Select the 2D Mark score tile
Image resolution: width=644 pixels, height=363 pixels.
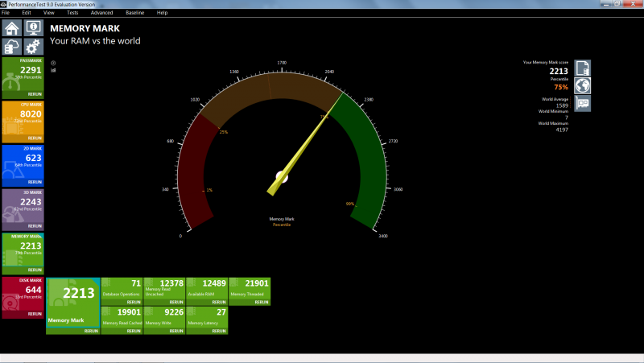tap(22, 161)
